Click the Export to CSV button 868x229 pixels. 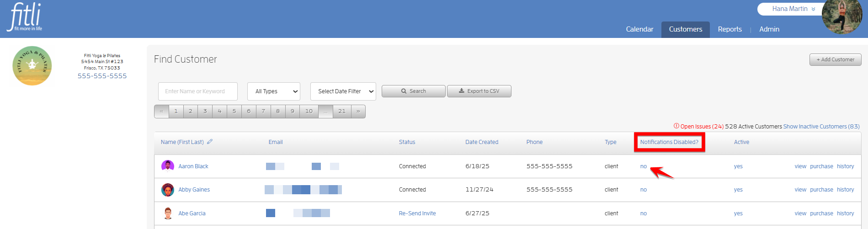point(479,91)
